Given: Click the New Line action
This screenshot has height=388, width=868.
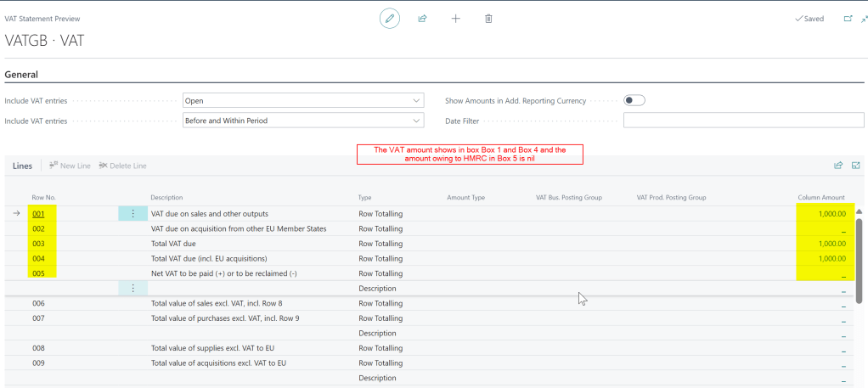Looking at the screenshot, I should point(70,166).
